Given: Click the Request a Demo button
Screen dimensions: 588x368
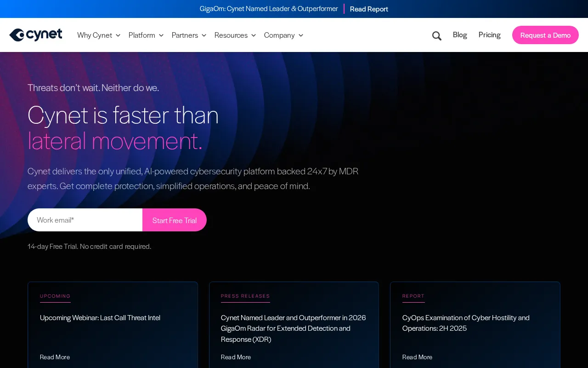Looking at the screenshot, I should pos(545,35).
